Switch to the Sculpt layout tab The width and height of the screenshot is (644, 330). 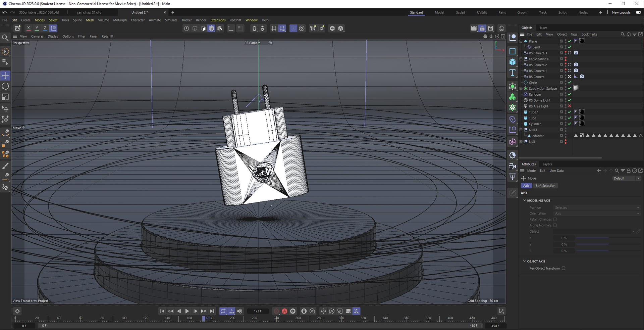460,12
